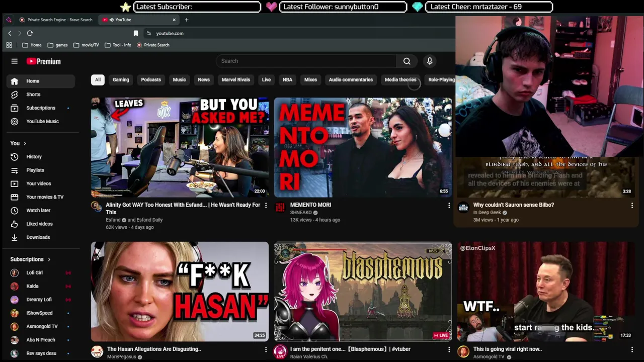644x362 pixels.
Task: Open more options for Sauron video
Action: [632, 206]
